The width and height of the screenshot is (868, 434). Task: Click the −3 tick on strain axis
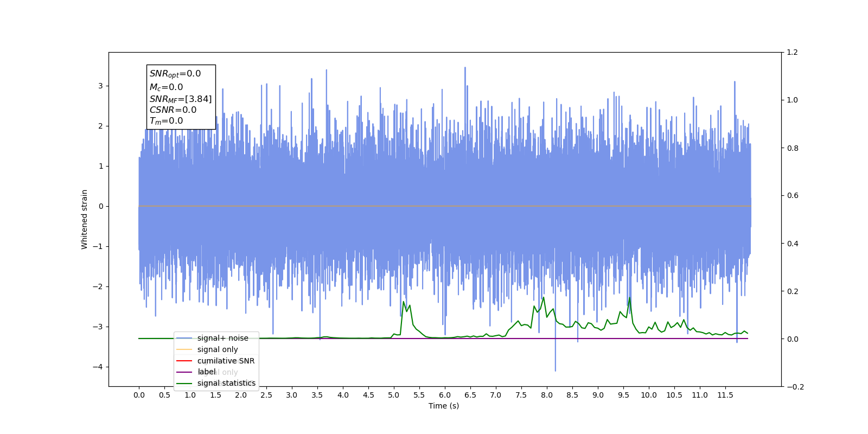click(98, 327)
